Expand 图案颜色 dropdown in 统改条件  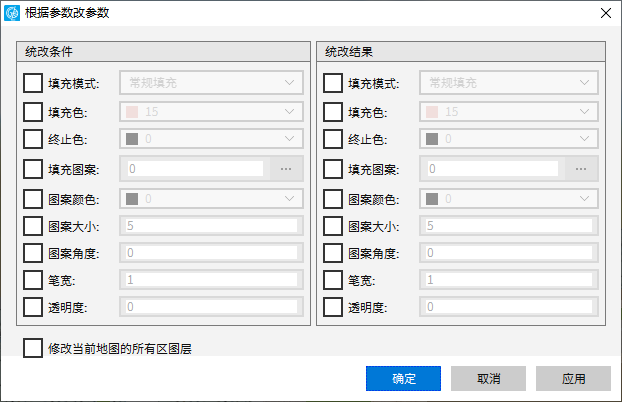click(x=211, y=198)
